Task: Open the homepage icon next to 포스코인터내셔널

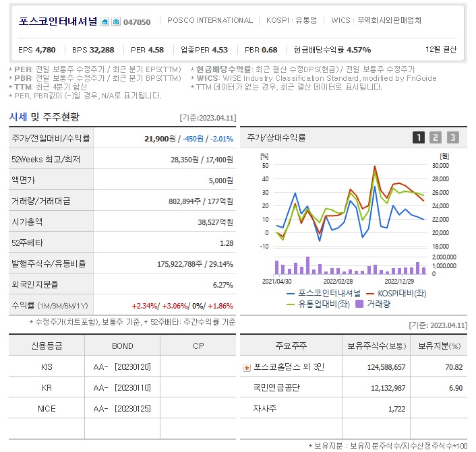Action: pyautogui.click(x=105, y=22)
